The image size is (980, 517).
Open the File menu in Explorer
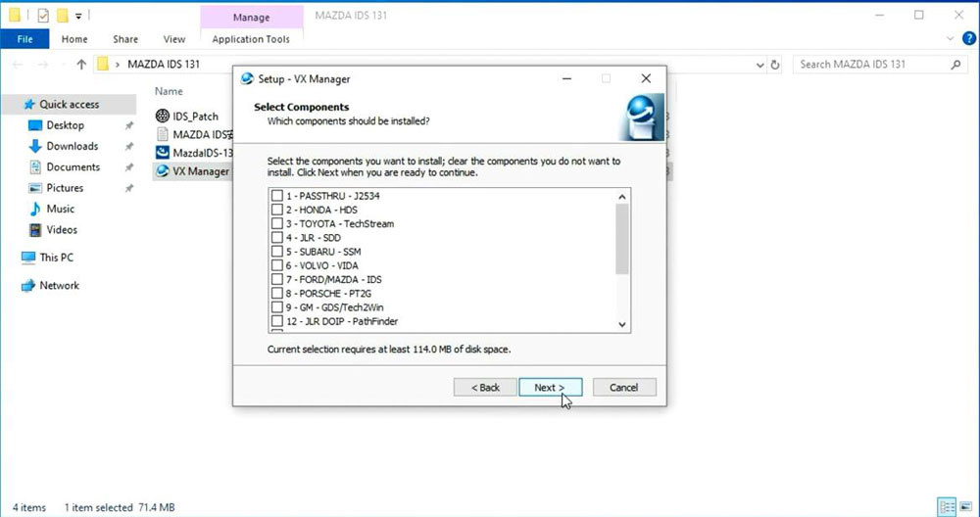[25, 39]
